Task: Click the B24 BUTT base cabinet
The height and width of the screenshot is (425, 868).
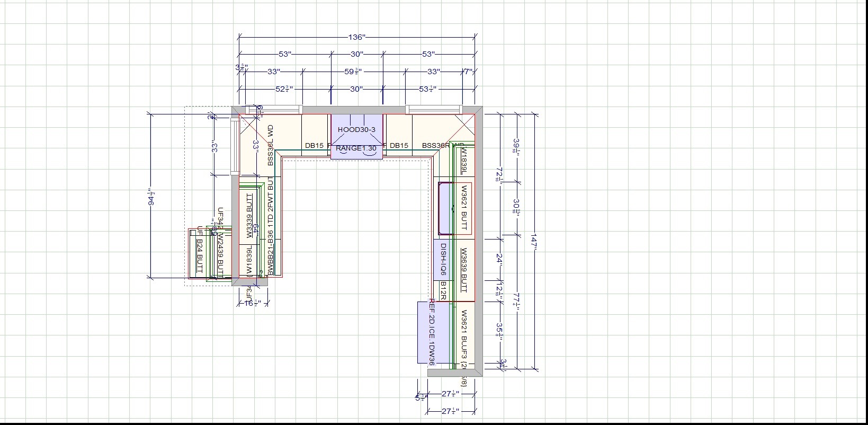Action: coord(200,256)
